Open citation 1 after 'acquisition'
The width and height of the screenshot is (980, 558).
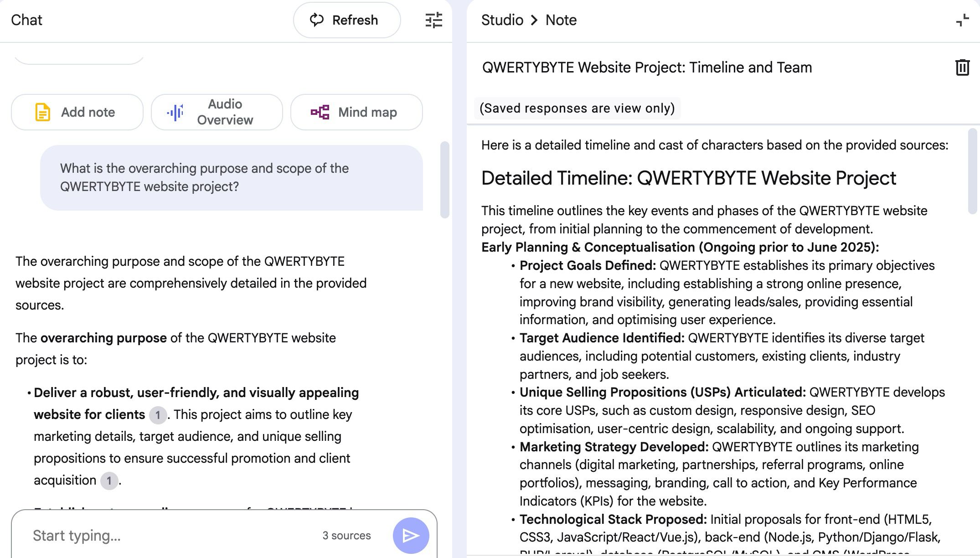109,480
